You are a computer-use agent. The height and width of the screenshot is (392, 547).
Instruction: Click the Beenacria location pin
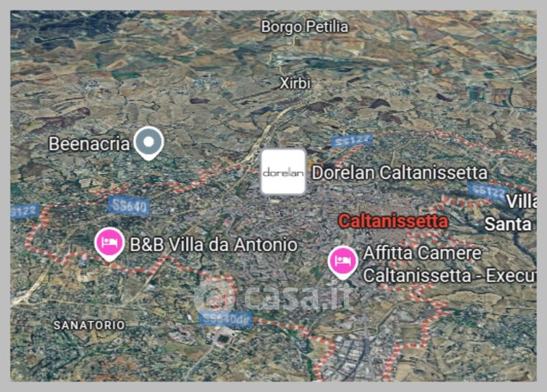tap(149, 143)
